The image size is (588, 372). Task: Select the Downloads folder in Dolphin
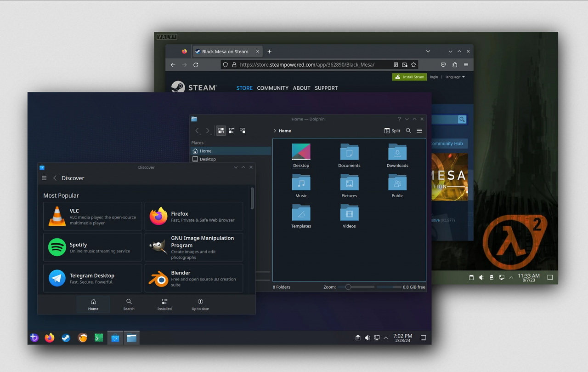pyautogui.click(x=397, y=156)
